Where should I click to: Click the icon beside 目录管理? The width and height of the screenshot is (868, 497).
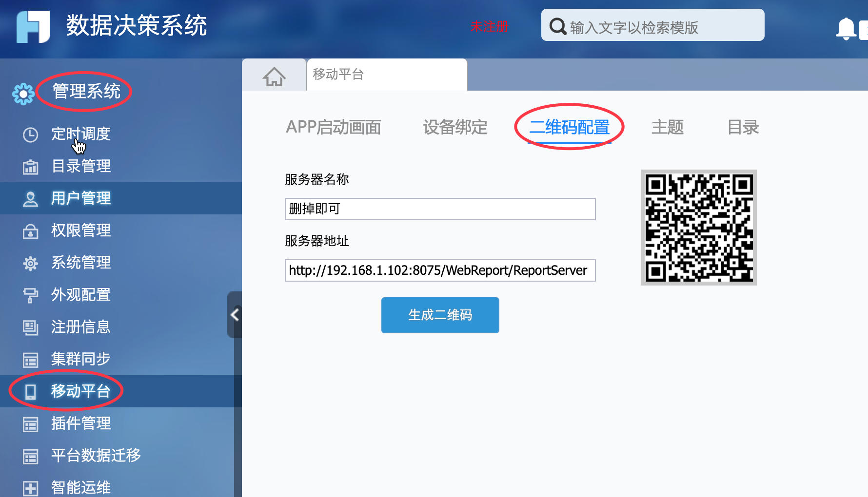pyautogui.click(x=30, y=167)
